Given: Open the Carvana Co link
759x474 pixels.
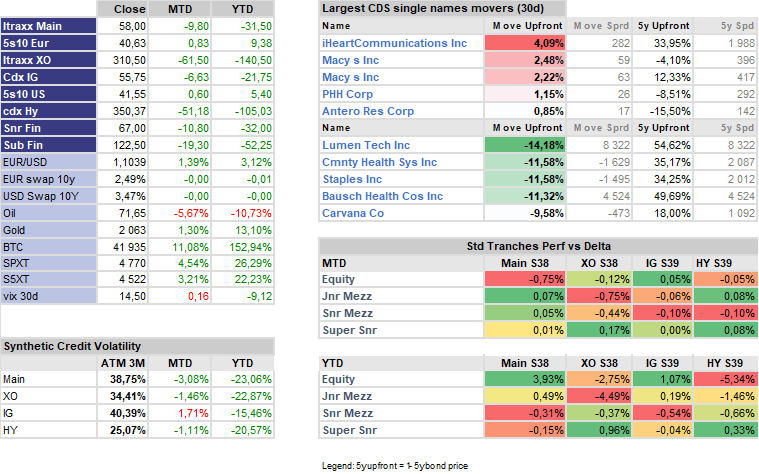Looking at the screenshot, I should [x=353, y=213].
